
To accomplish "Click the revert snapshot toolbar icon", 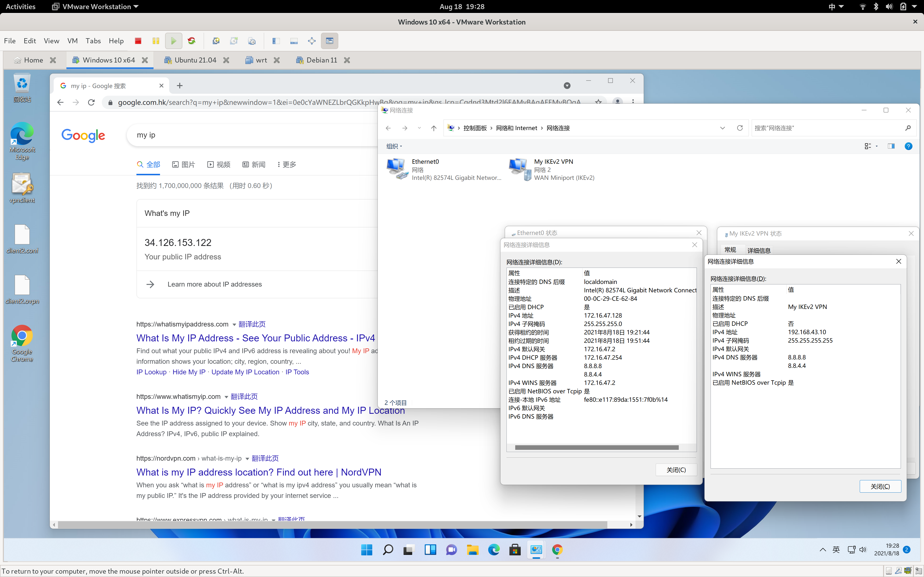I will (234, 41).
